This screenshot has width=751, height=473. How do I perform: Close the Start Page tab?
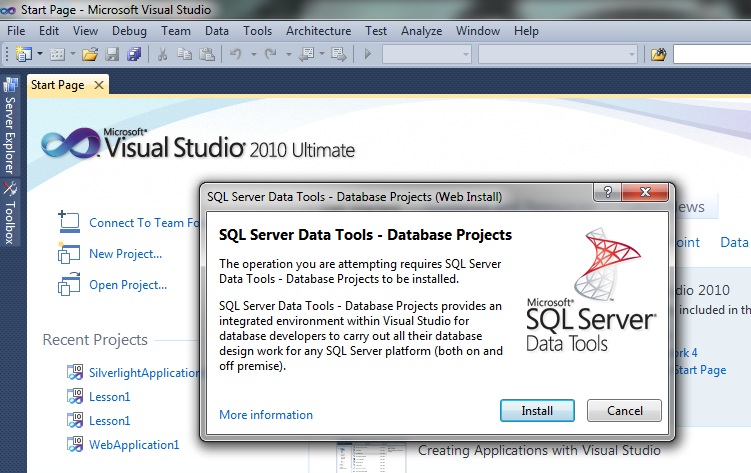coord(99,85)
